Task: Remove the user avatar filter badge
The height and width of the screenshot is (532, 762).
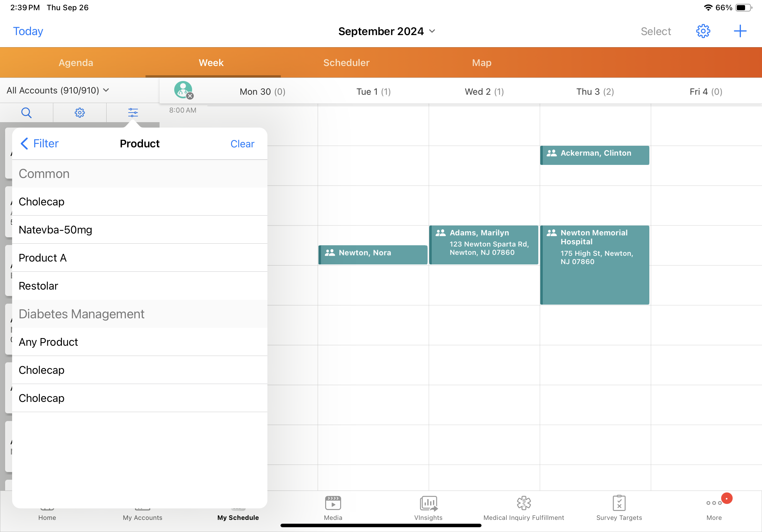Action: (190, 96)
